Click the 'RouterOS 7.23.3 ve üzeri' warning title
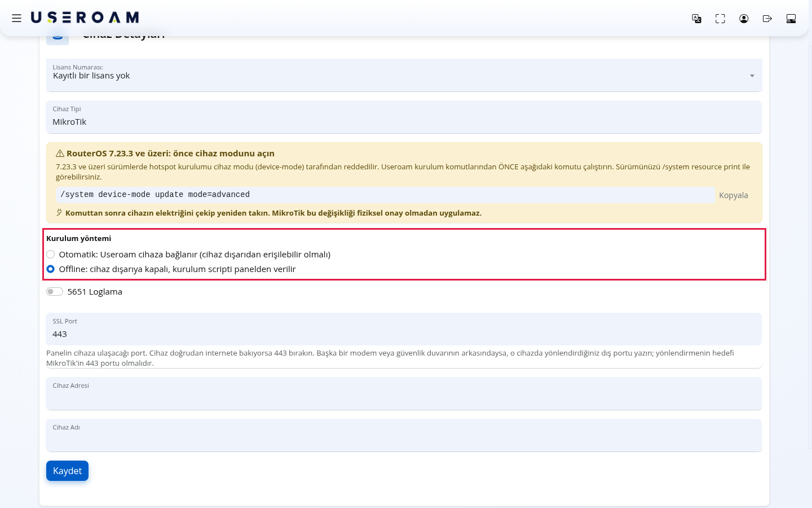The image size is (812, 508). pyautogui.click(x=170, y=154)
